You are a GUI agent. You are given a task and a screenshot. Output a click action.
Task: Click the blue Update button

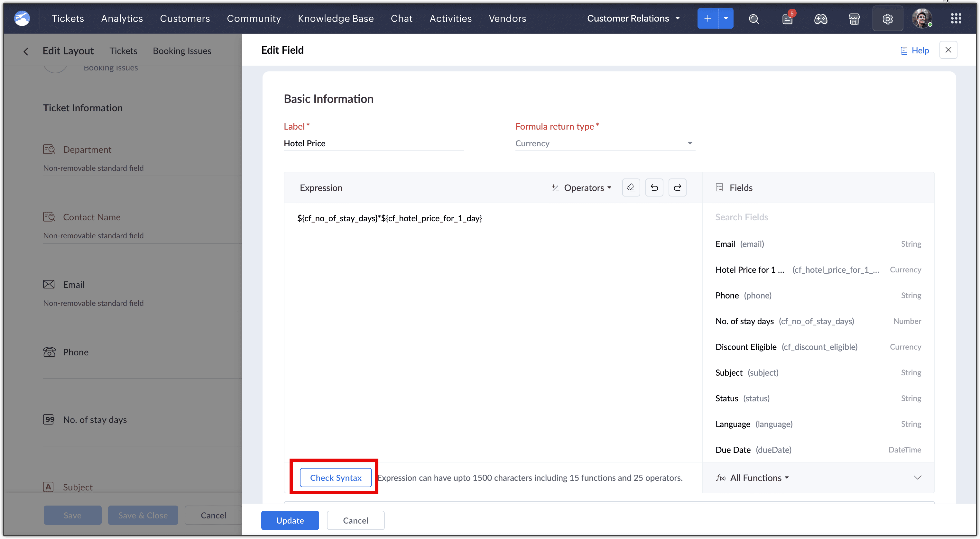point(290,520)
